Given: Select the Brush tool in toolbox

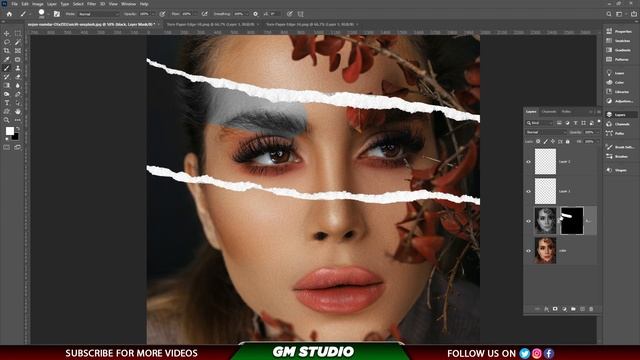Looking at the screenshot, I should (x=7, y=68).
